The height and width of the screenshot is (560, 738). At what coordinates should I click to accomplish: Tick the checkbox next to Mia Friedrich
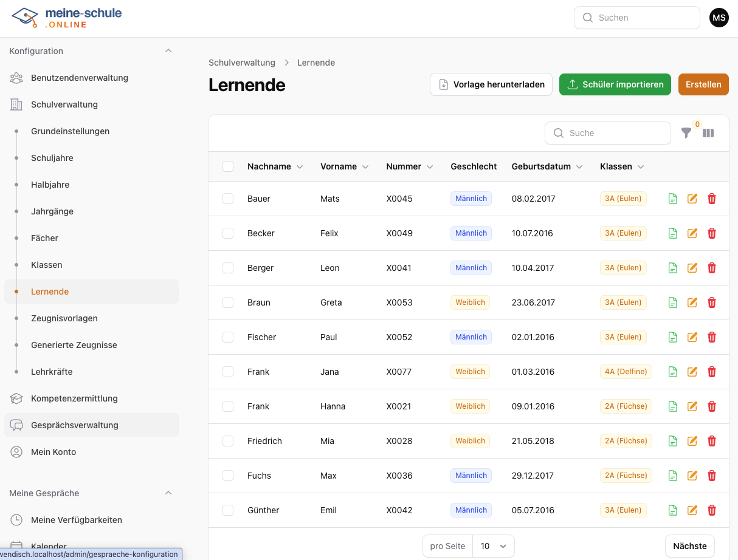[228, 441]
